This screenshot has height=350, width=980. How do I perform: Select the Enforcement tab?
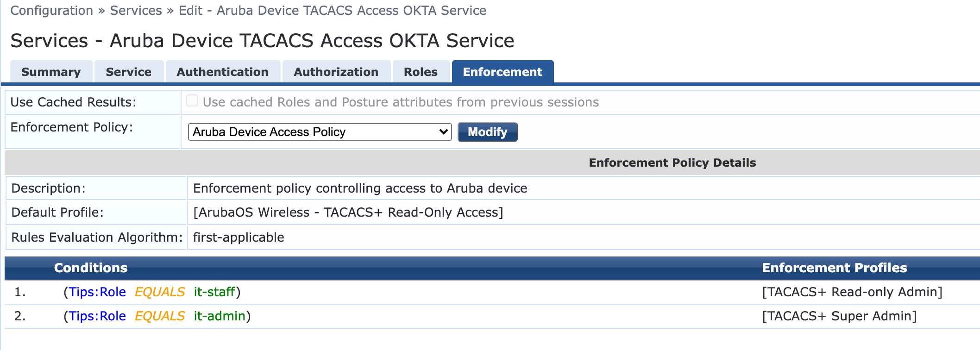(x=503, y=71)
